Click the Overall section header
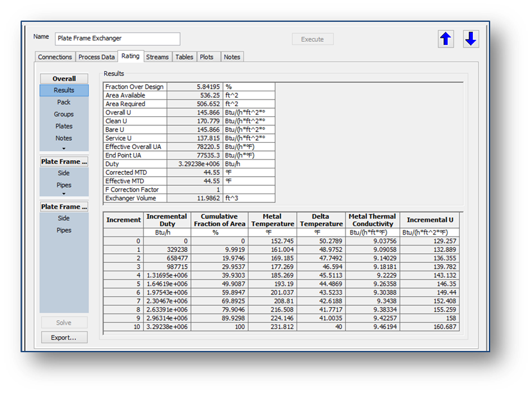This screenshot has height=394, width=532. click(64, 78)
